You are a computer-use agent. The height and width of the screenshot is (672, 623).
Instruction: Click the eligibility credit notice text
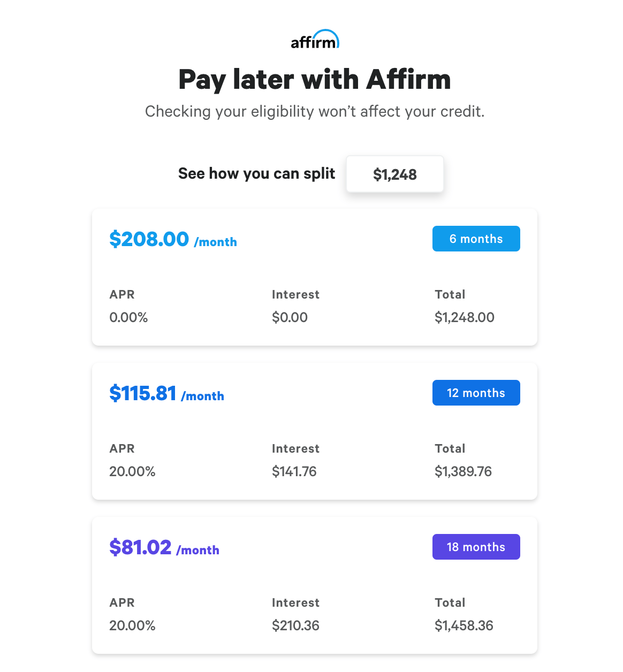315,111
